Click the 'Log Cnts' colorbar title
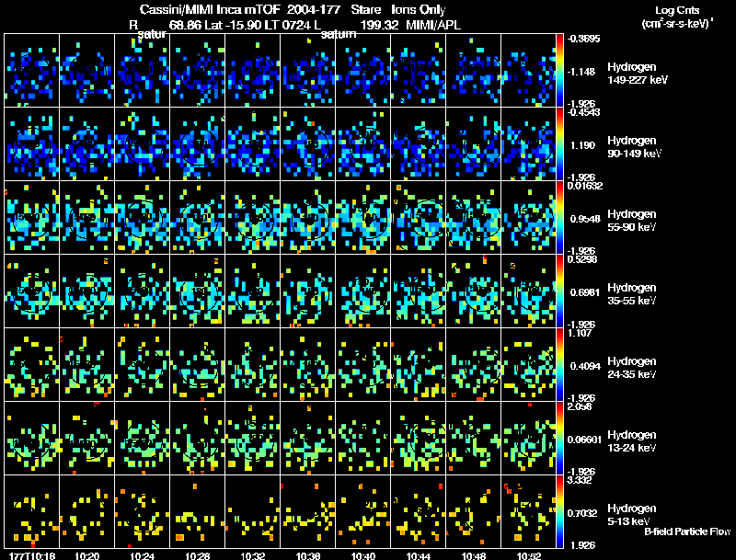This screenshot has width=736, height=560. (x=677, y=10)
